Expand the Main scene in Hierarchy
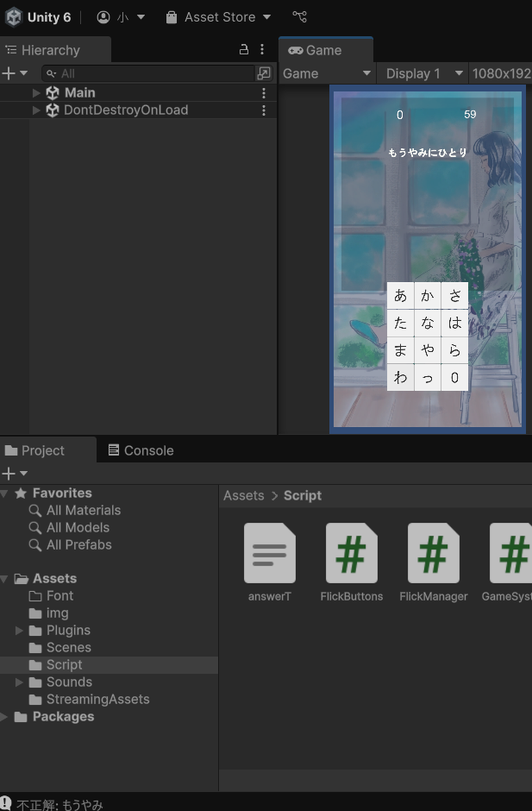The height and width of the screenshot is (811, 532). [36, 92]
